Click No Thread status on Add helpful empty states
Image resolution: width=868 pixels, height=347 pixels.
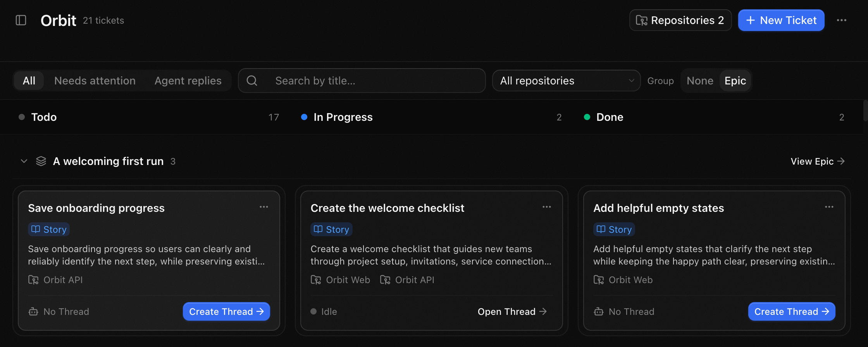tap(624, 311)
